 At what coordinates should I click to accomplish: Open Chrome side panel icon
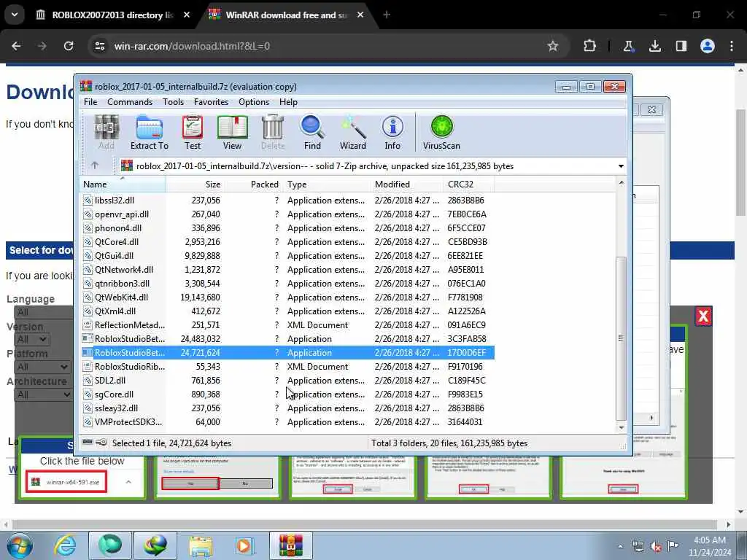(x=681, y=46)
